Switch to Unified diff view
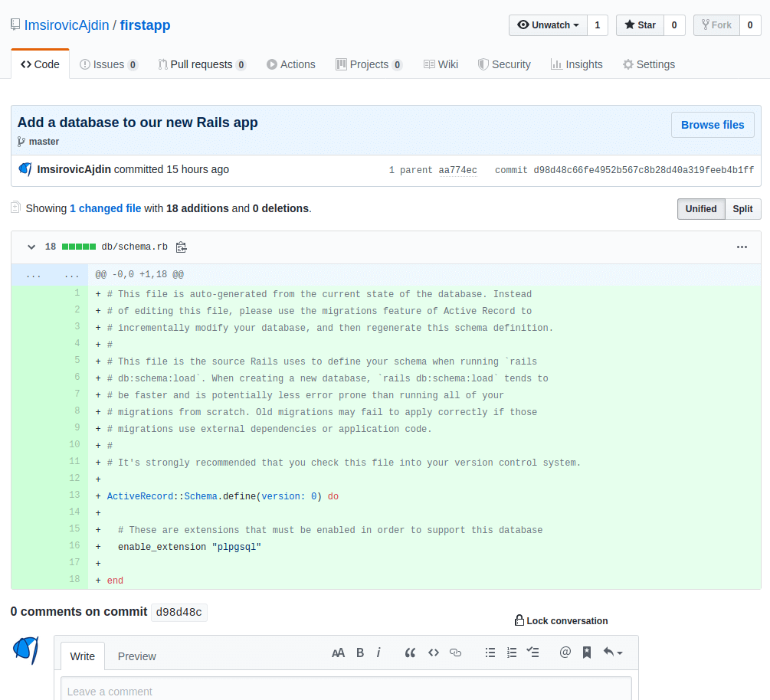The height and width of the screenshot is (700, 770). tap(701, 209)
